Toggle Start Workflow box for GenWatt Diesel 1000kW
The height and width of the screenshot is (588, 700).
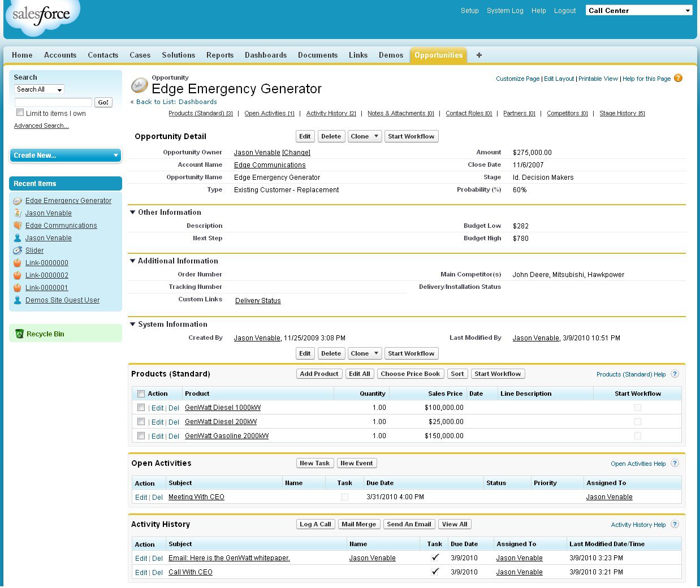pyautogui.click(x=638, y=408)
